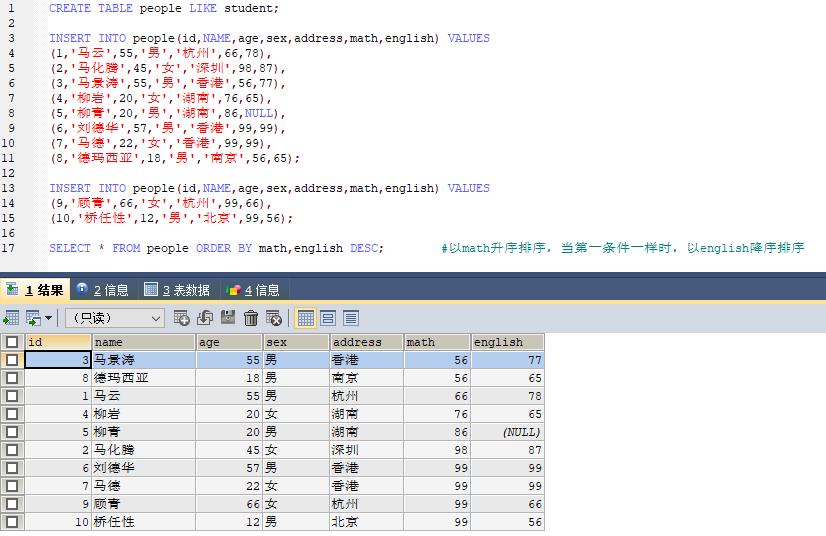826x536 pixels.
Task: Click the NULL keyword in line 8
Action: pos(259,113)
